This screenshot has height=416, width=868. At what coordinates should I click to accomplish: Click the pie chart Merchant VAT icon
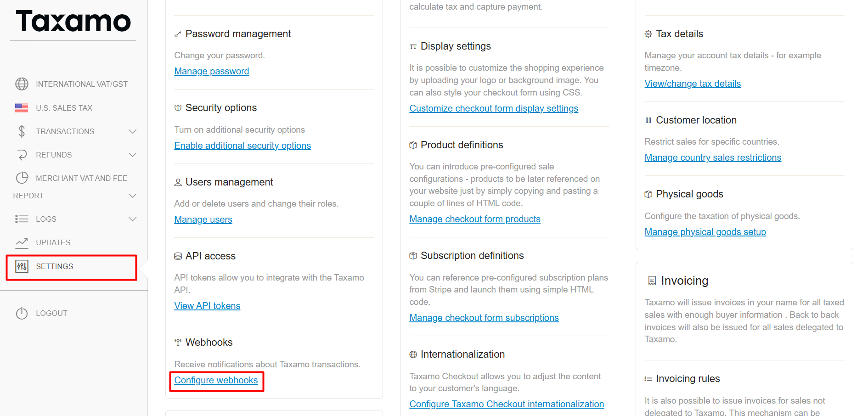coord(22,178)
